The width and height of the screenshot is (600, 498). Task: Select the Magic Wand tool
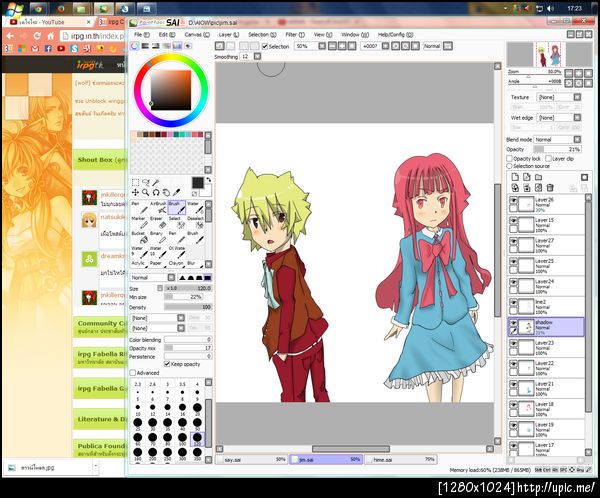pos(156,182)
